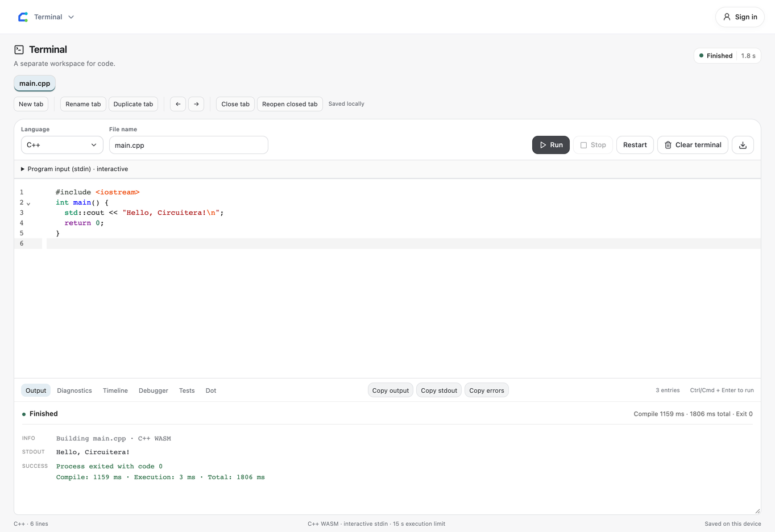The image size is (775, 532).
Task: Click Rename tab
Action: tap(83, 104)
